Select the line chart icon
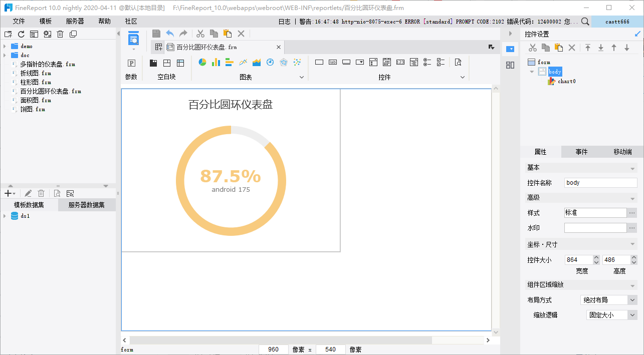This screenshot has width=644, height=355. (x=244, y=62)
